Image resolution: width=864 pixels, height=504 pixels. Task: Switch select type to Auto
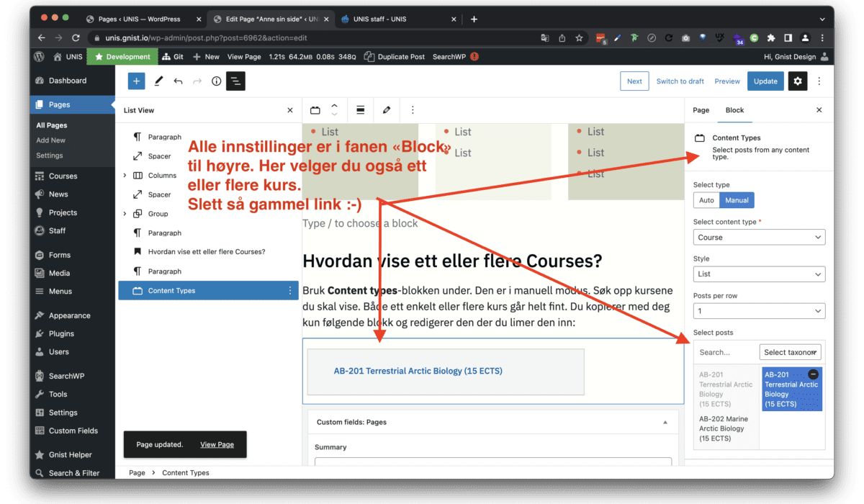click(x=706, y=200)
